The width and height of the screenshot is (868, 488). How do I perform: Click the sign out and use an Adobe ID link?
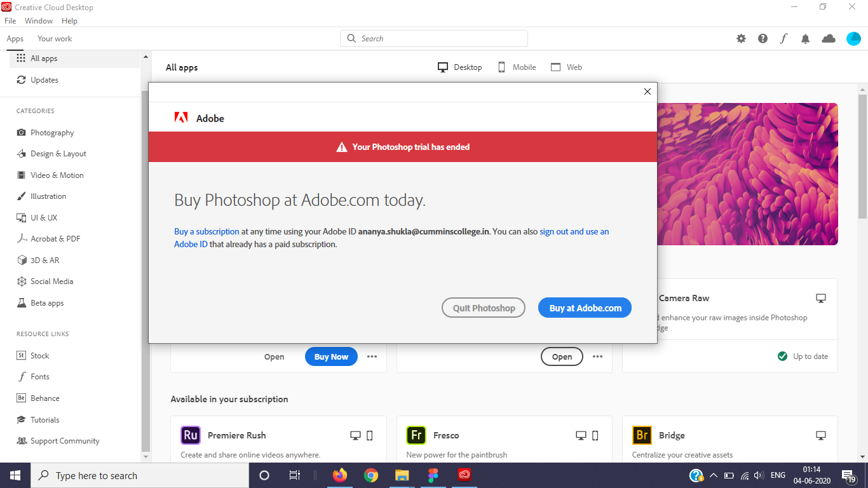click(574, 231)
